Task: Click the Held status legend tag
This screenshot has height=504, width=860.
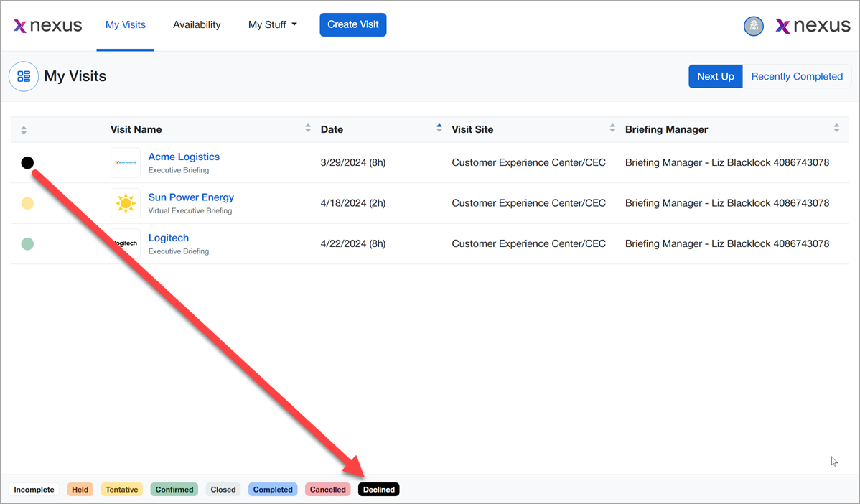Action: point(80,490)
